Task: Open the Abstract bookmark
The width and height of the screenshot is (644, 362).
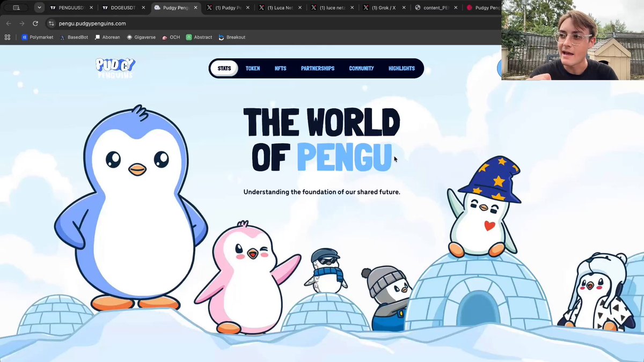Action: 199,37
